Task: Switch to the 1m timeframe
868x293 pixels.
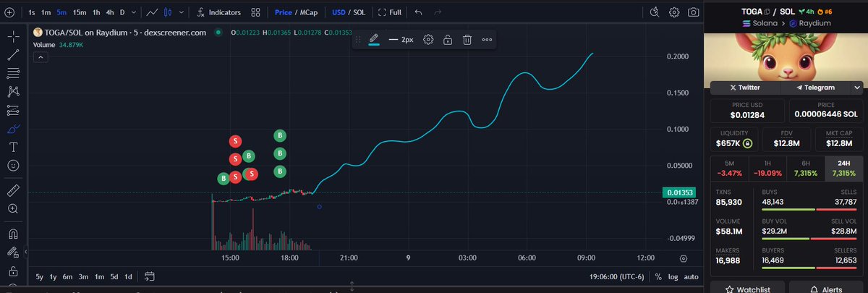Action: coord(46,12)
